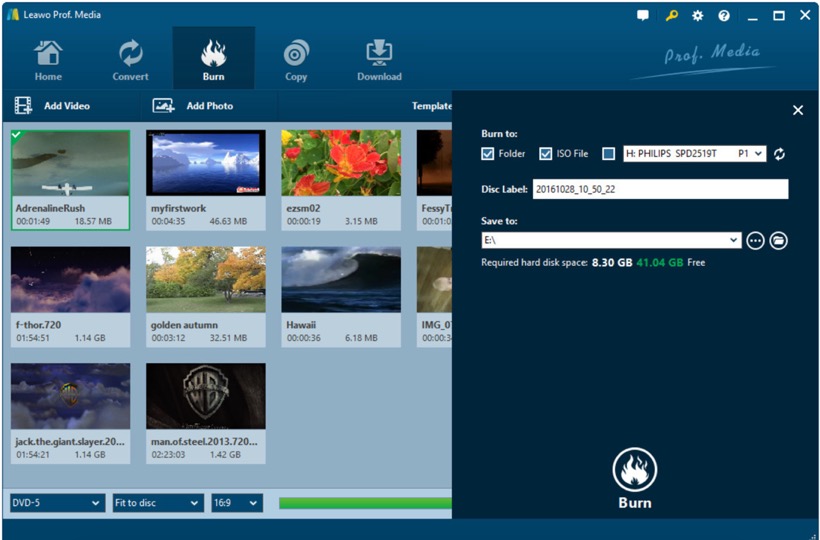Open the Fit to disc dropdown

(157, 503)
